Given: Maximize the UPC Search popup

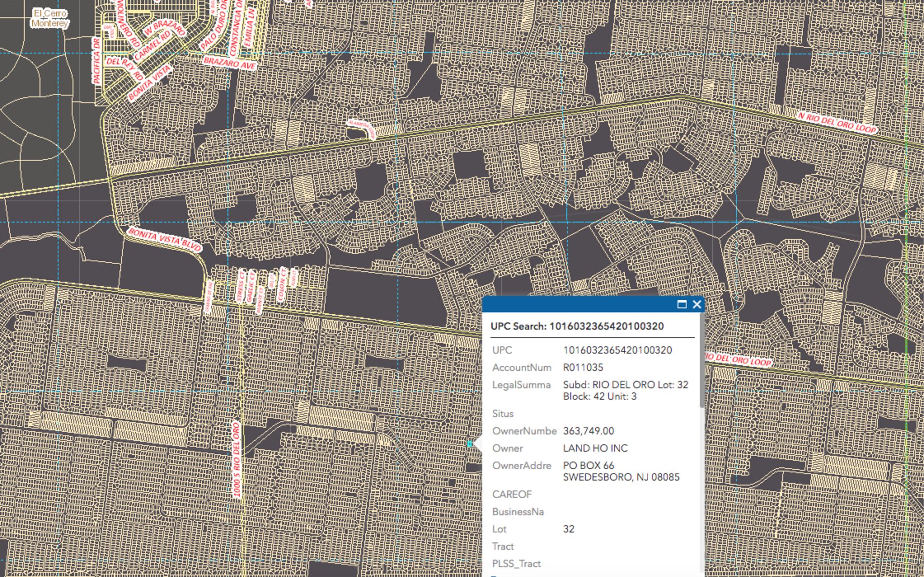Looking at the screenshot, I should pos(681,304).
